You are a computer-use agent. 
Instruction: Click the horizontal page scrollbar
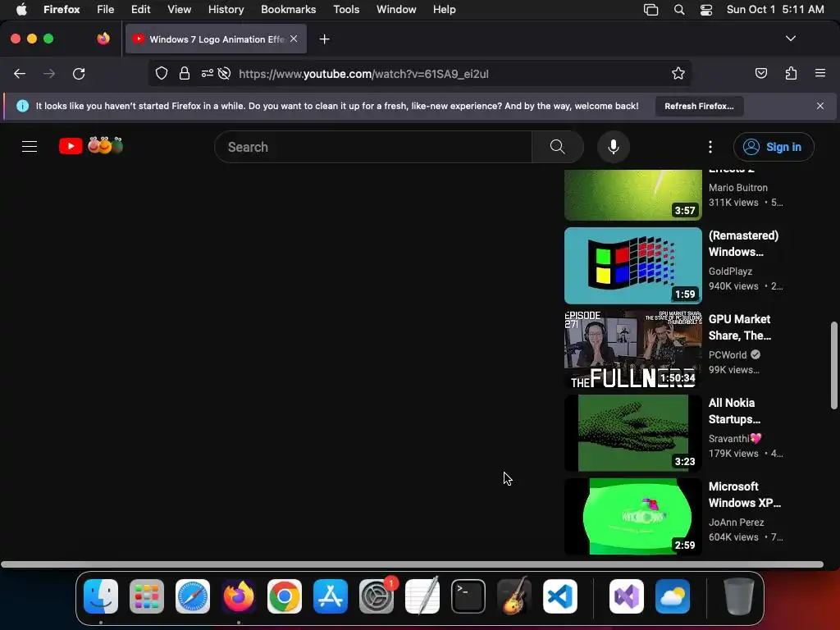[x=412, y=564]
